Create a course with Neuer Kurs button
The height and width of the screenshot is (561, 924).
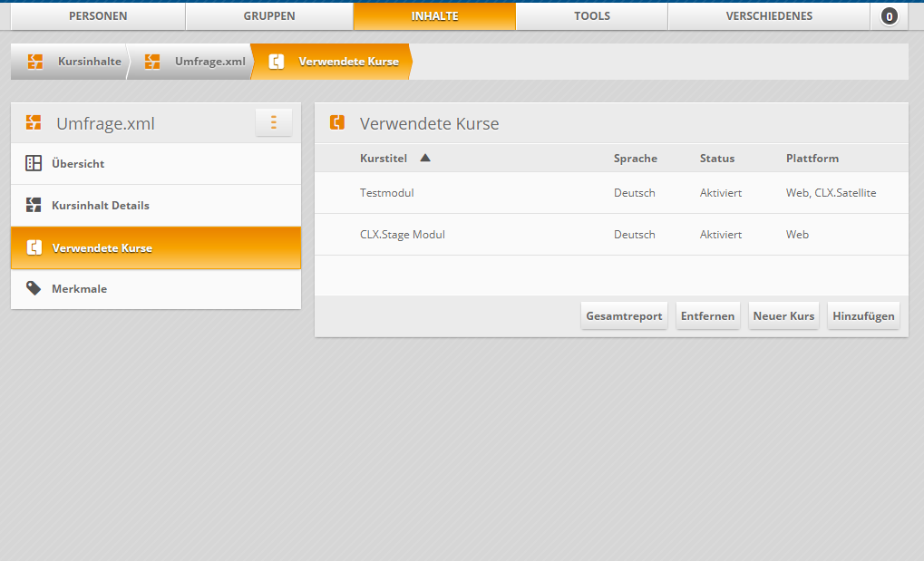(x=783, y=316)
